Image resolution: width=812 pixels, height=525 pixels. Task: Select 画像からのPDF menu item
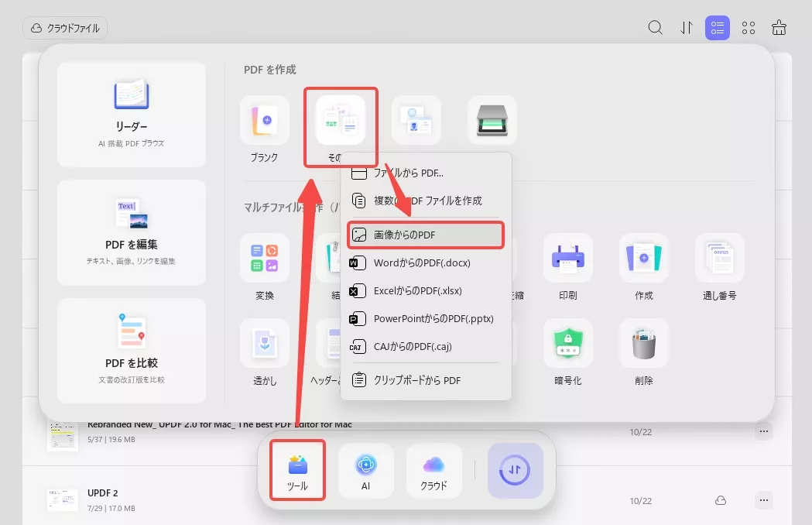tap(425, 235)
